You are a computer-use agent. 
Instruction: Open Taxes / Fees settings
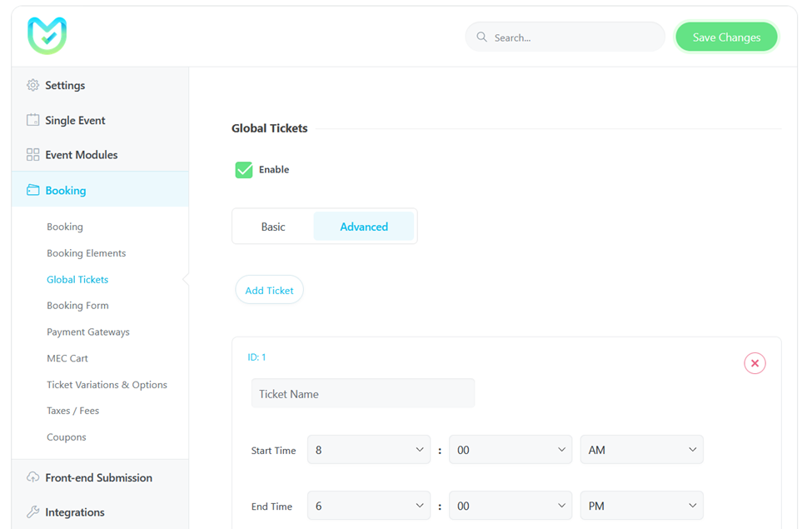click(72, 411)
